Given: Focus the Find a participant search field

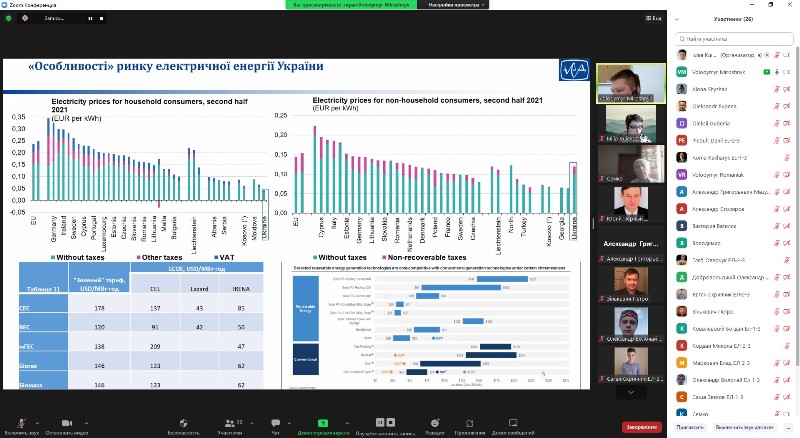Looking at the screenshot, I should 734,39.
